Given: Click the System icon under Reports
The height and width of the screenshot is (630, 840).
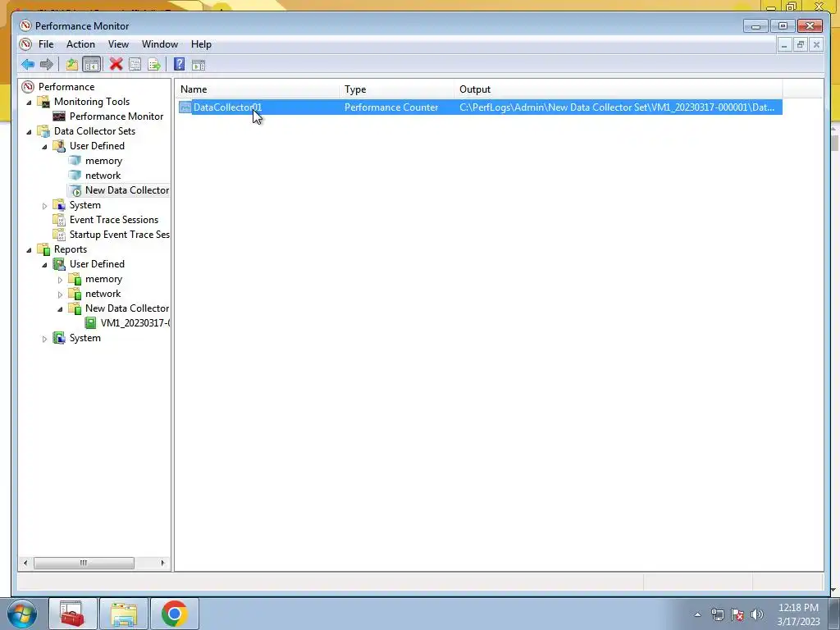Looking at the screenshot, I should point(59,338).
